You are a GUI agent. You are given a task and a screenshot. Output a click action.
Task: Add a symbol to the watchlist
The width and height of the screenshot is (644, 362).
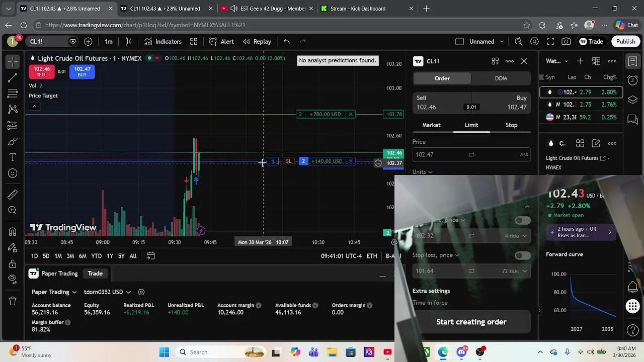580,61
